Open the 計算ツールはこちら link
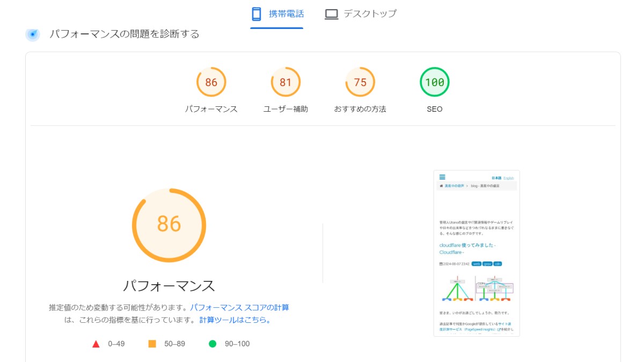This screenshot has width=644, height=362. pyautogui.click(x=235, y=320)
